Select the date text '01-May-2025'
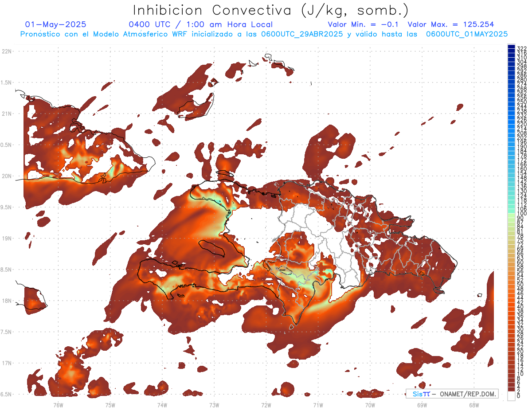532x411 pixels. [56, 24]
